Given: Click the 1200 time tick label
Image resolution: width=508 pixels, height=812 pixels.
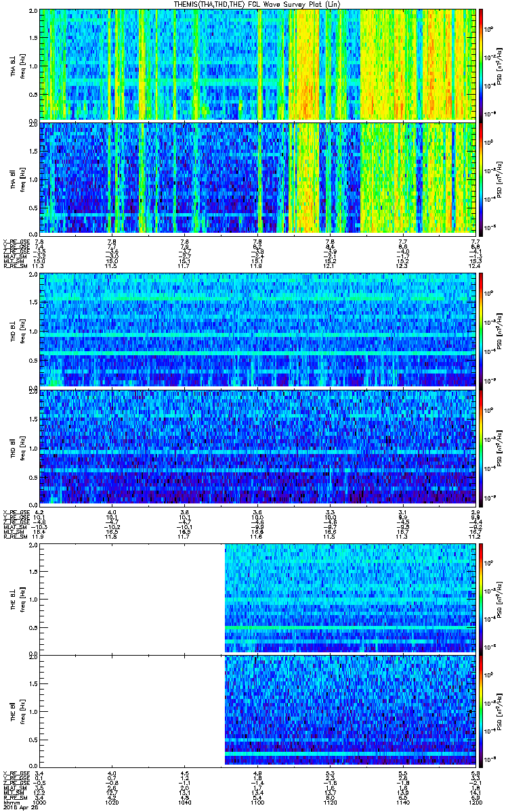Looking at the screenshot, I should 475,803.
